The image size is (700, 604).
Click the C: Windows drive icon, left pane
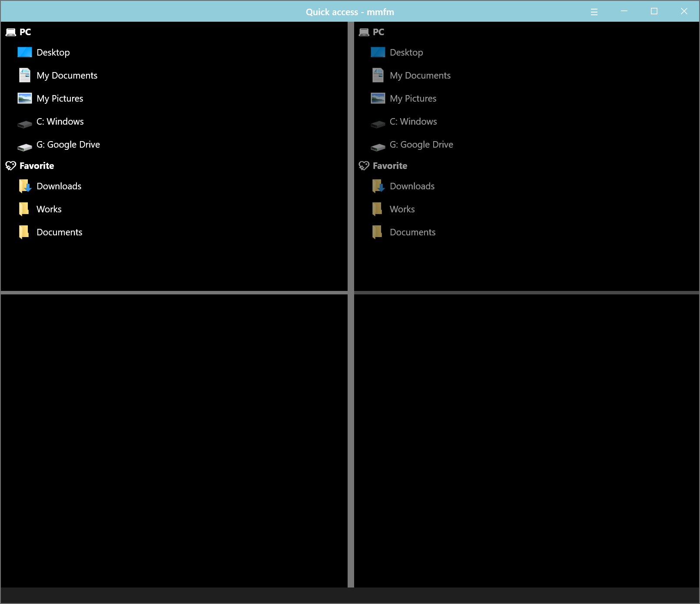pyautogui.click(x=25, y=124)
